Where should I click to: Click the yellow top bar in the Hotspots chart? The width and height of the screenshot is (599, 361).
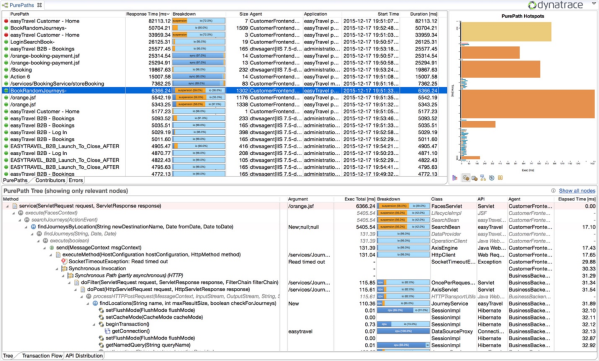(506, 32)
